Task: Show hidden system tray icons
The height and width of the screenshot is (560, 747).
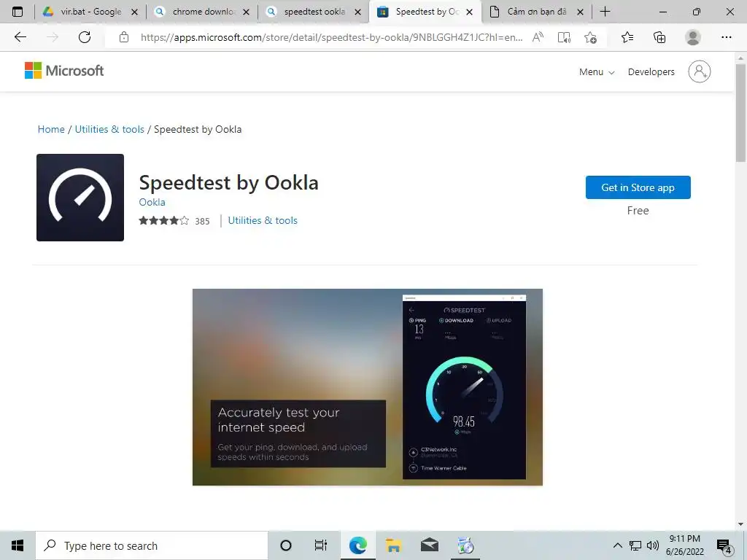Action: click(617, 545)
